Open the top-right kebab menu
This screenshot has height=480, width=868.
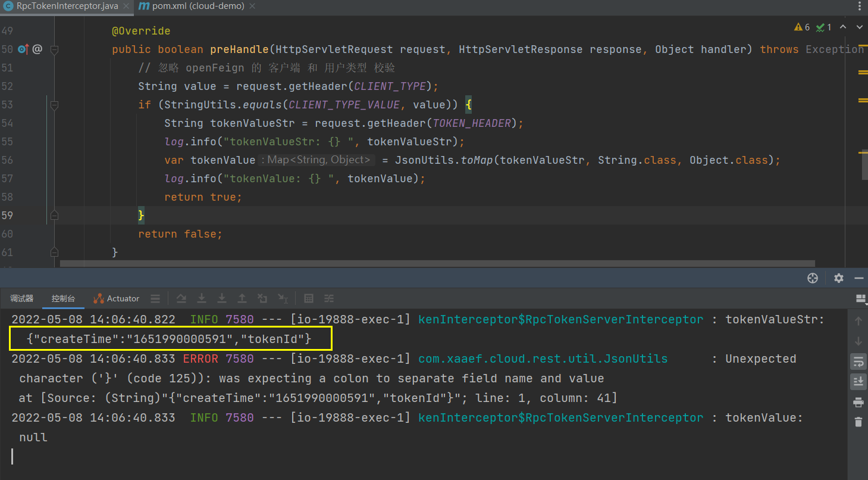[861, 5]
